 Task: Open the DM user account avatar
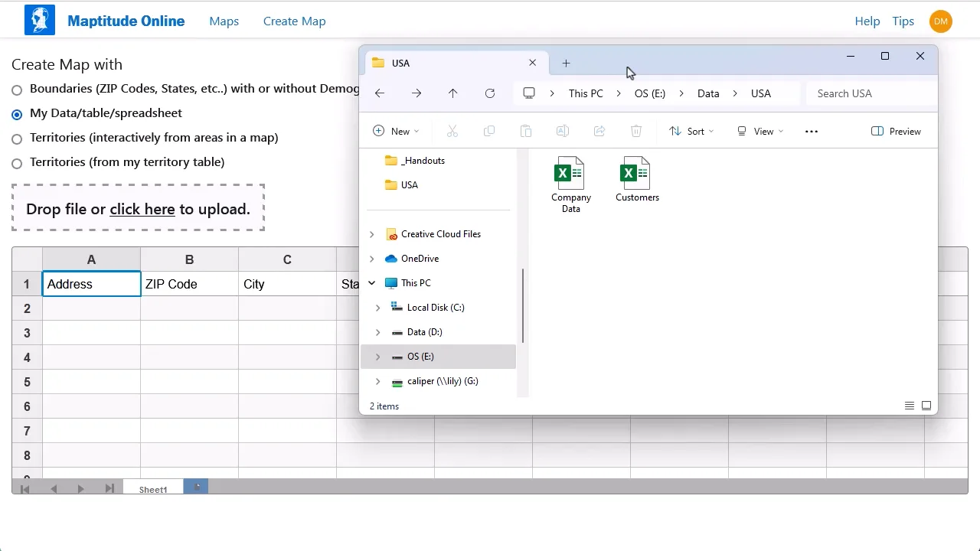(940, 21)
